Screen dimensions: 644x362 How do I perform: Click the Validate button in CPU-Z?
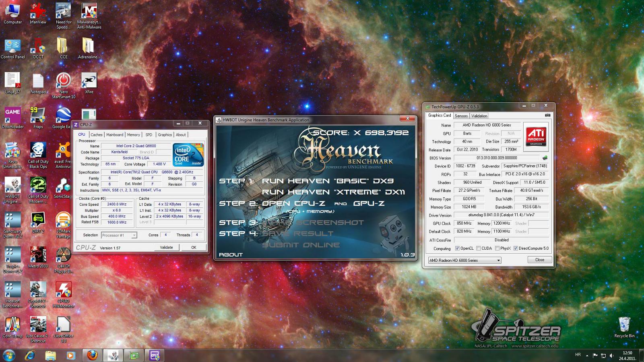(x=167, y=247)
